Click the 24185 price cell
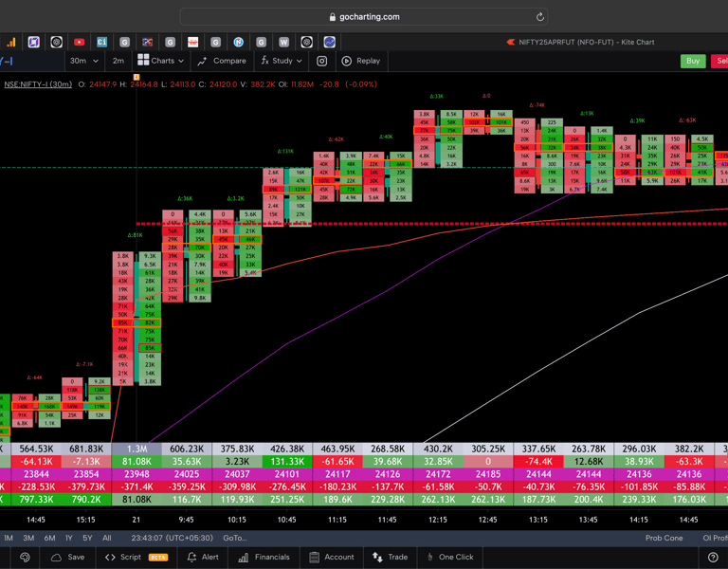Screen dimensions: 728x569 [x=488, y=474]
